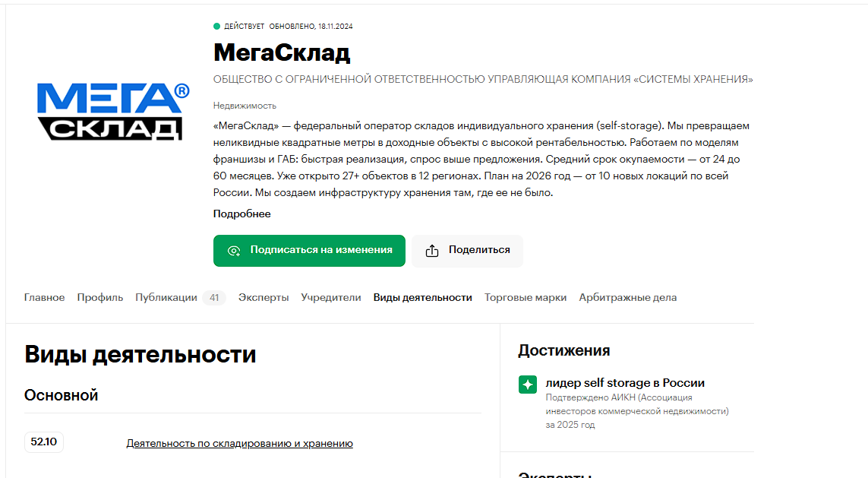Viewport: 868px width, 478px height.
Task: Switch to the Арбитражные дела tab
Action: coord(627,297)
